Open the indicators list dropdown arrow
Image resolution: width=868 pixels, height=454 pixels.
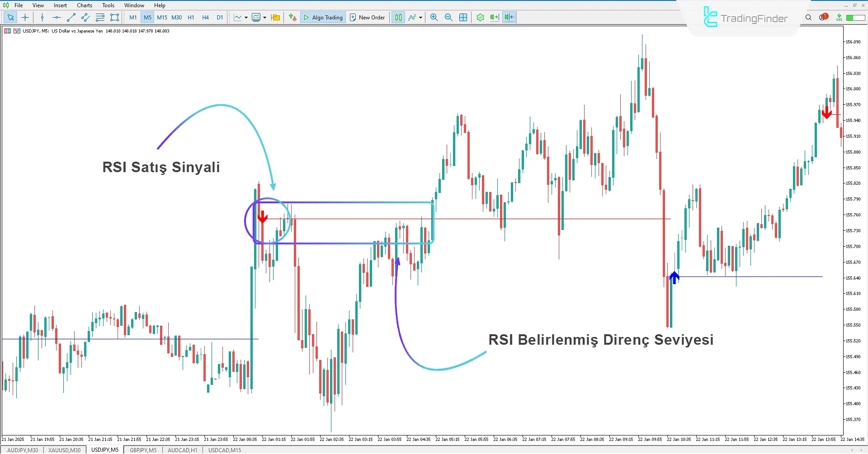tap(420, 18)
